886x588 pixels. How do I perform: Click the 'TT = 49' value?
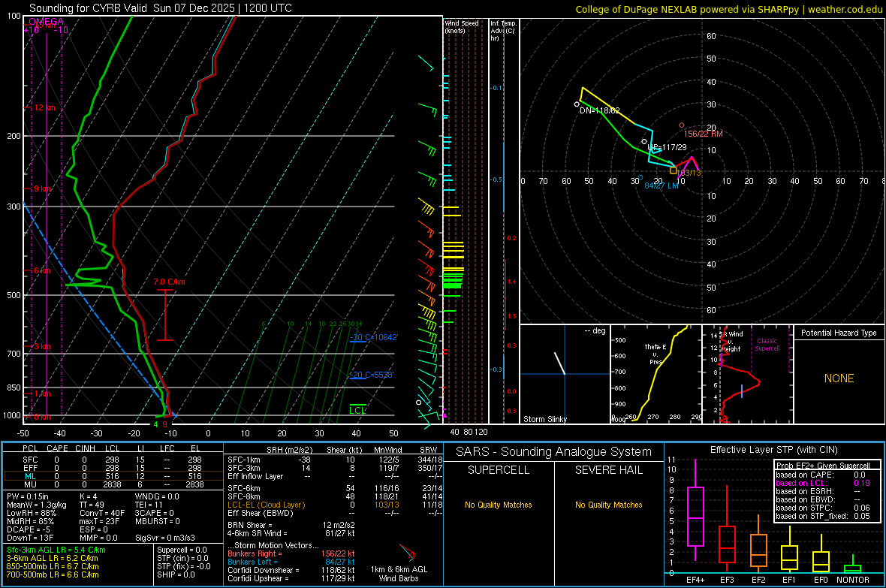click(92, 505)
